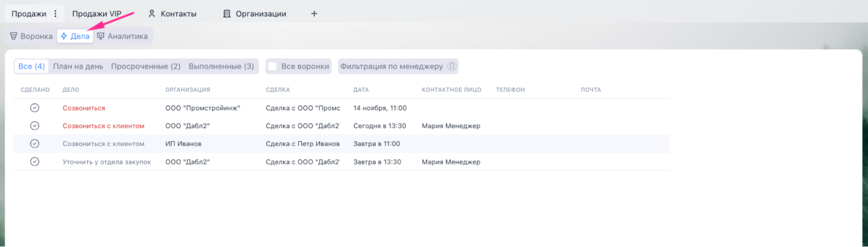Image resolution: width=868 pixels, height=247 pixels.
Task: Select the Дела lightning view
Action: point(75,36)
